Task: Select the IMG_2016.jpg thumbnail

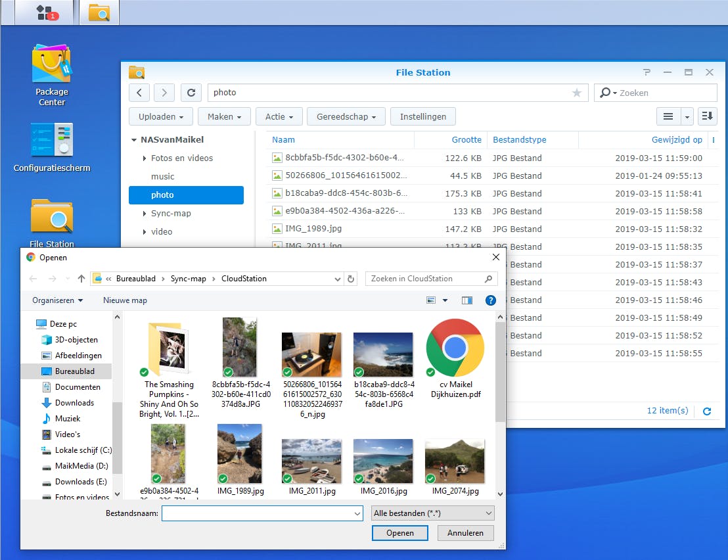Action: [383, 462]
